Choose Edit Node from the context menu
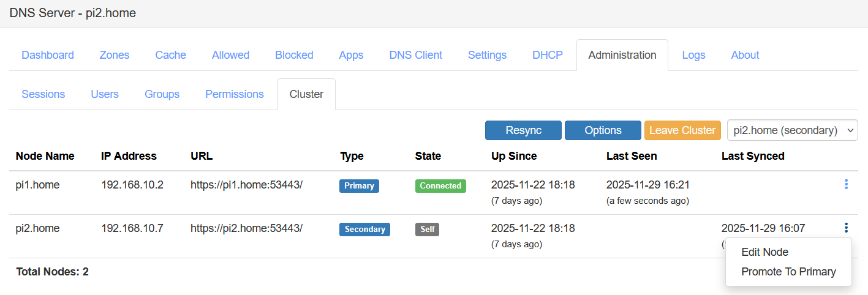 click(764, 252)
